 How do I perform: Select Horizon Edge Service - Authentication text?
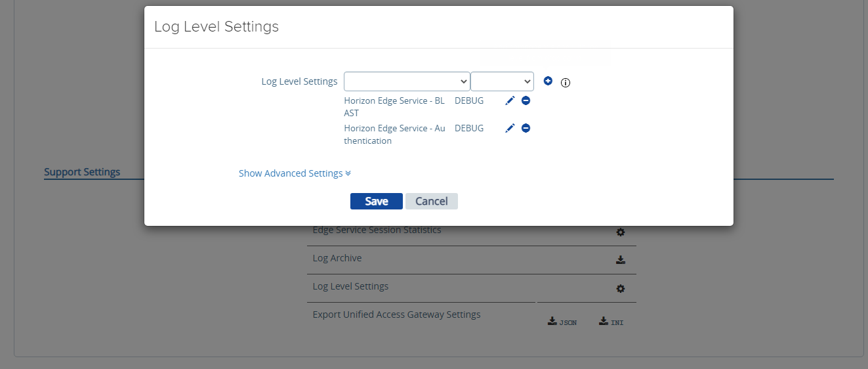point(394,135)
